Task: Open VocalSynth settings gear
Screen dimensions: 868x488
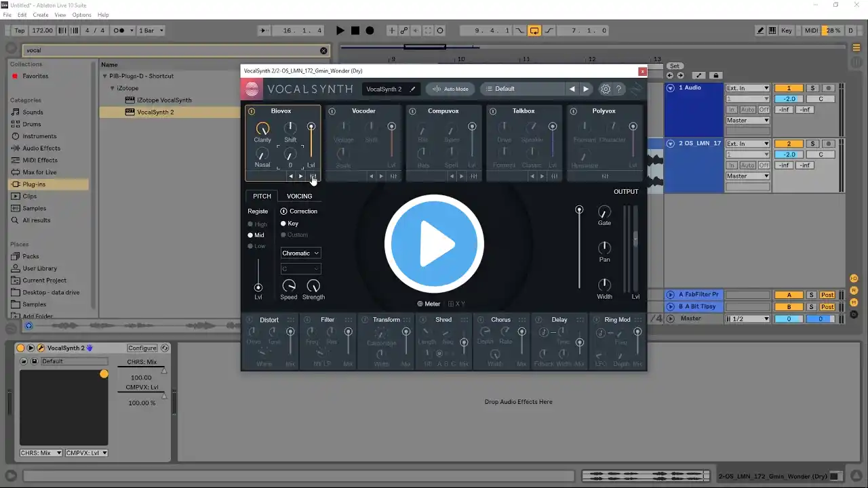Action: pos(606,89)
